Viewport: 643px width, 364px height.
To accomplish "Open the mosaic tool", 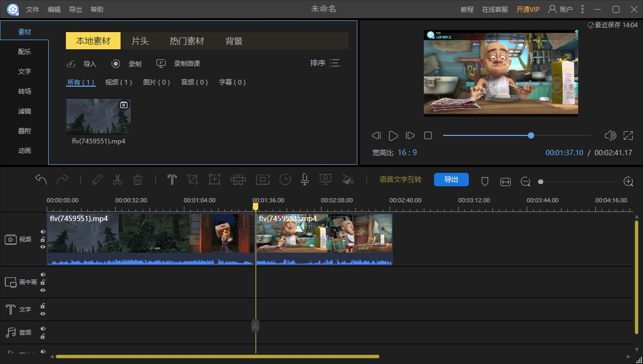I will [x=238, y=180].
